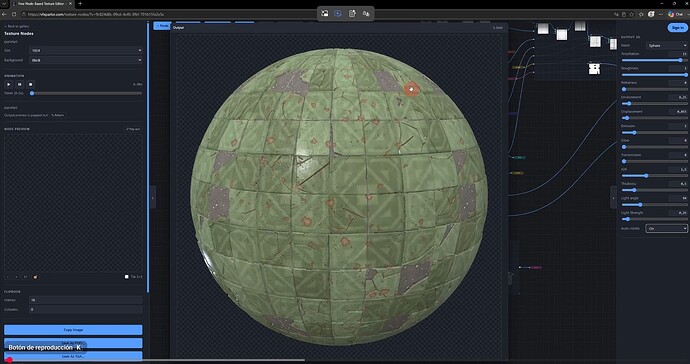The image size is (690, 364).
Task: Click the Back to gallery link
Action: pos(17,26)
